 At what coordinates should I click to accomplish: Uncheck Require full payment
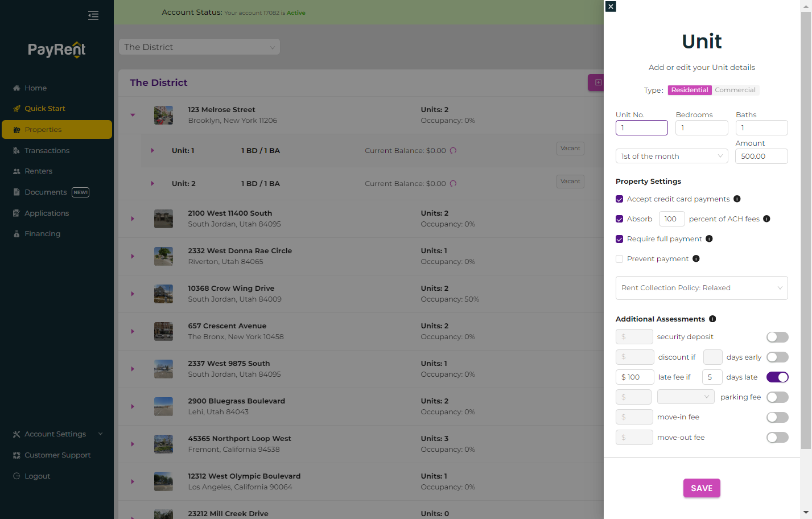[619, 239]
